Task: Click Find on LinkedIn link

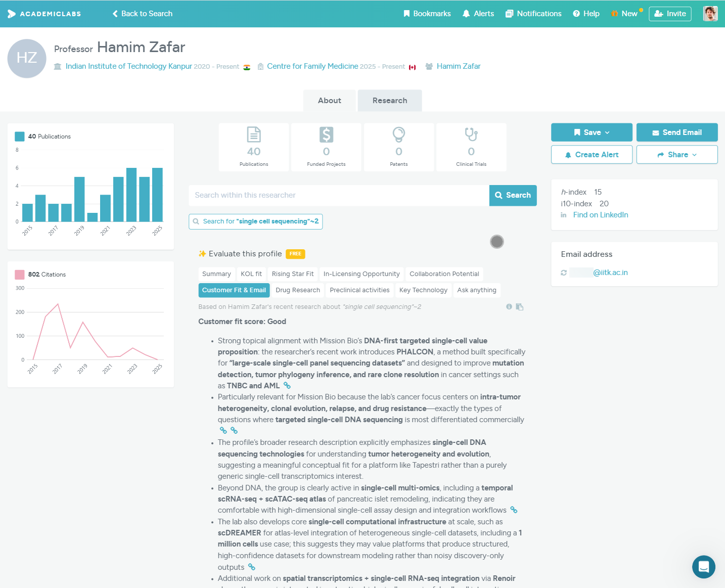Action: [x=601, y=215]
